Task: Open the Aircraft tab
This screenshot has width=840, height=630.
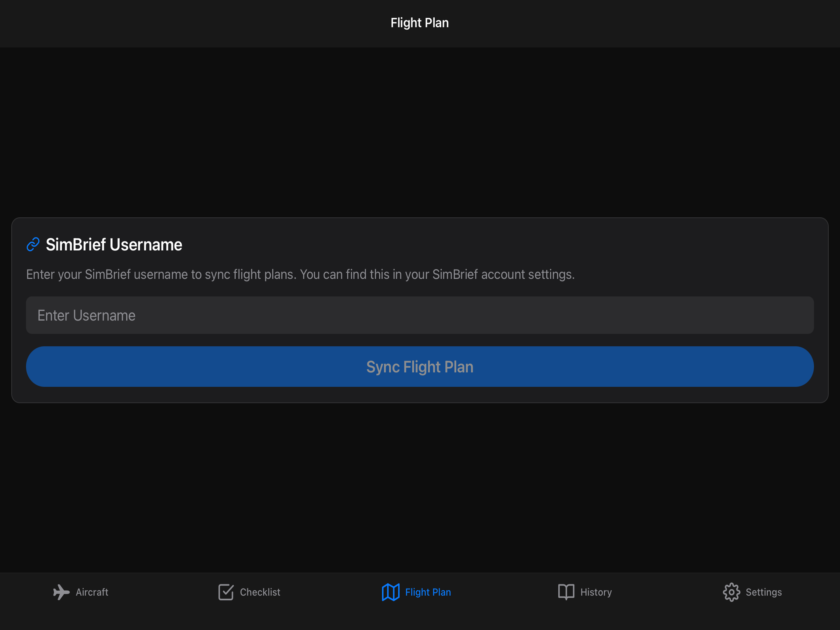Action: click(81, 592)
